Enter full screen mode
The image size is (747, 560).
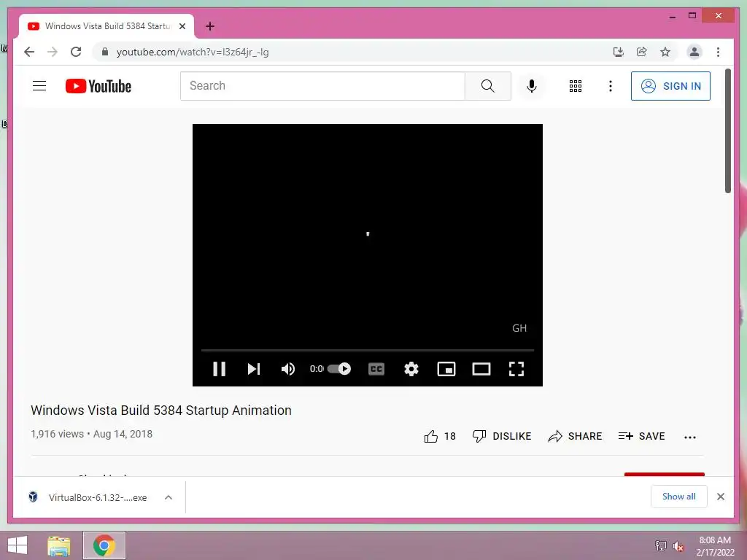(x=516, y=369)
